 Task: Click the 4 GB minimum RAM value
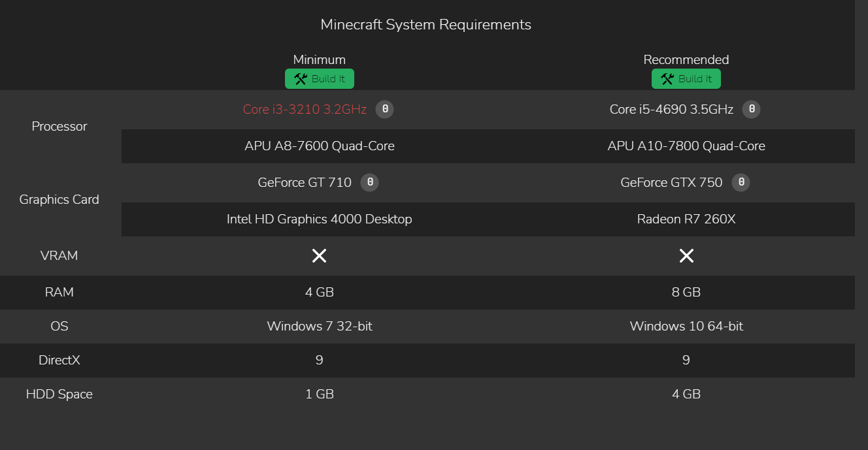tap(320, 292)
